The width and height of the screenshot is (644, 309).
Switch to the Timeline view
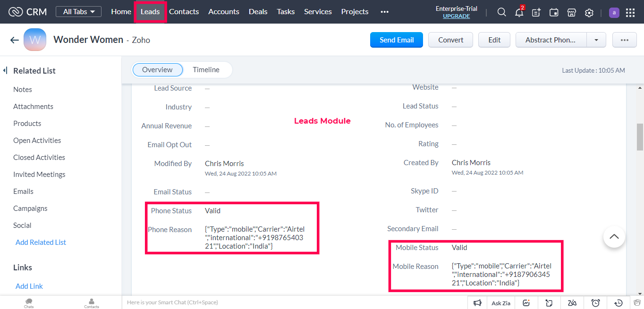[206, 70]
